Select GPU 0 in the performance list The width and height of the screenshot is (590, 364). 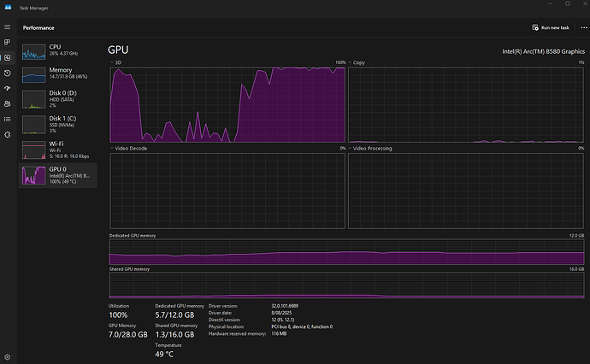click(x=57, y=175)
